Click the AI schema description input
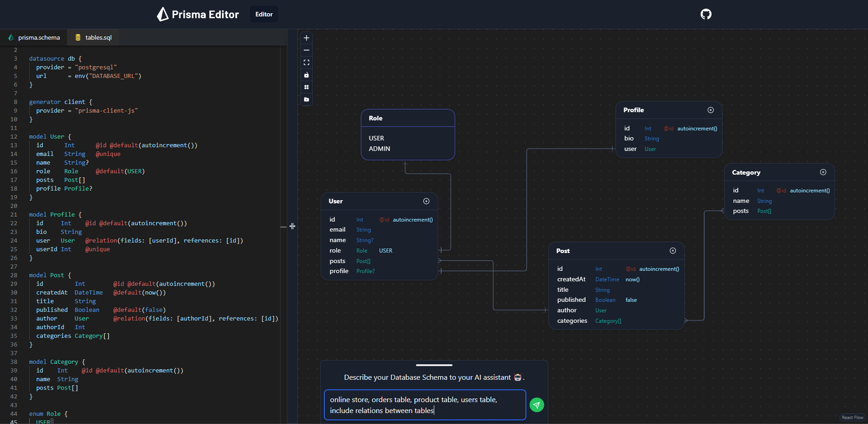Image resolution: width=868 pixels, height=424 pixels. (425, 405)
